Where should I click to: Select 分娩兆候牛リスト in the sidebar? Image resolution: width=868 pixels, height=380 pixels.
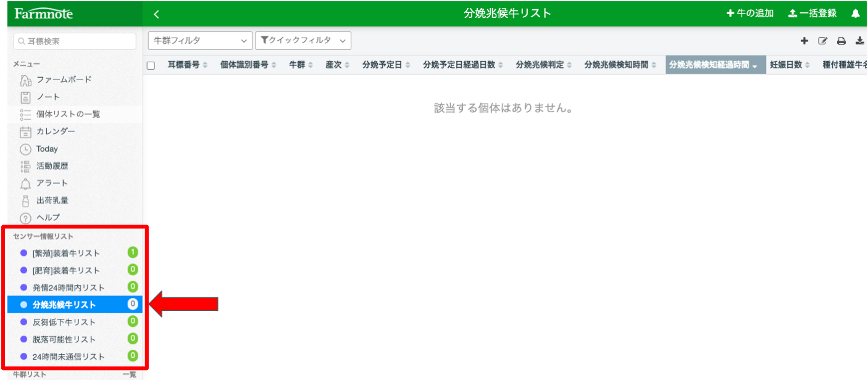(x=75, y=305)
